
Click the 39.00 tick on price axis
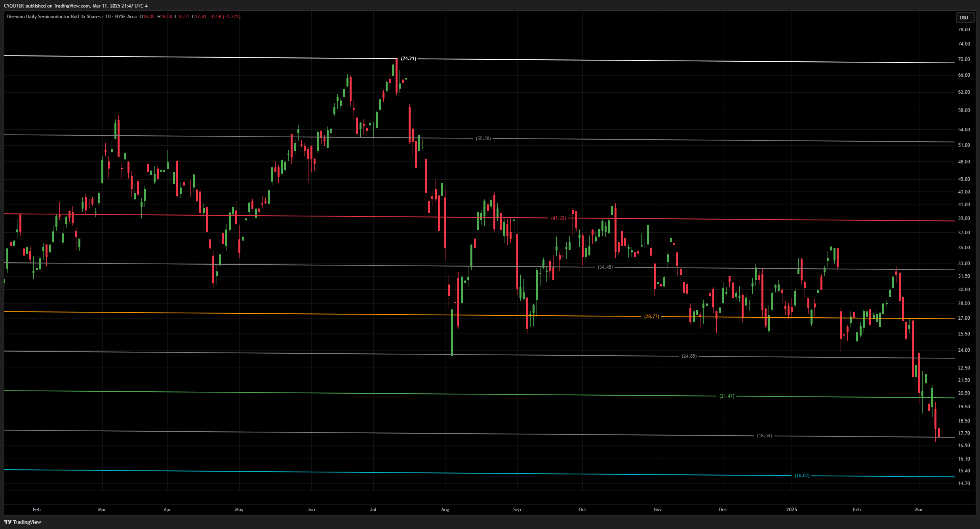[964, 218]
